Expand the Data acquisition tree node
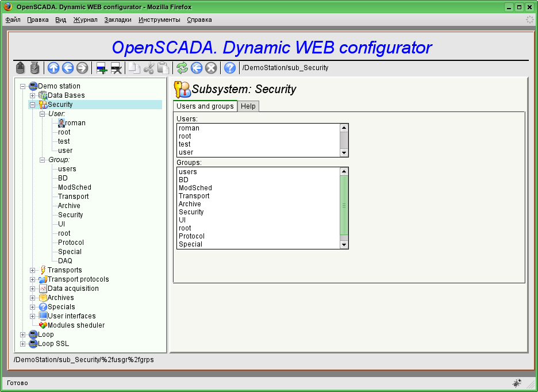The height and width of the screenshot is (392, 538). (x=32, y=289)
